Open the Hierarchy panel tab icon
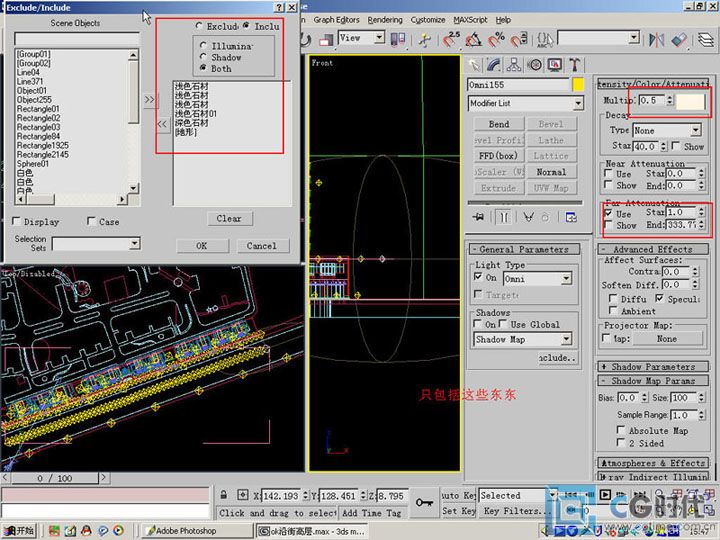 click(x=514, y=65)
